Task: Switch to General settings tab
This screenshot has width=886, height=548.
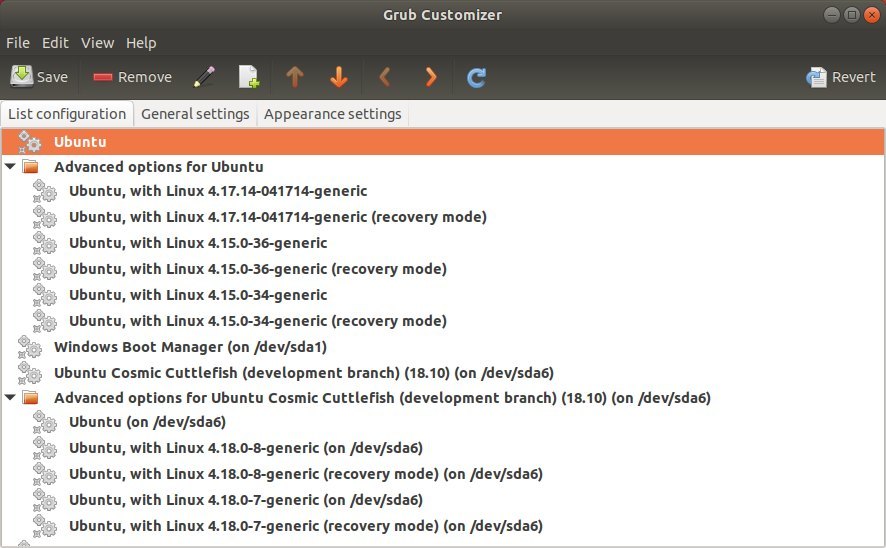Action: pyautogui.click(x=195, y=114)
